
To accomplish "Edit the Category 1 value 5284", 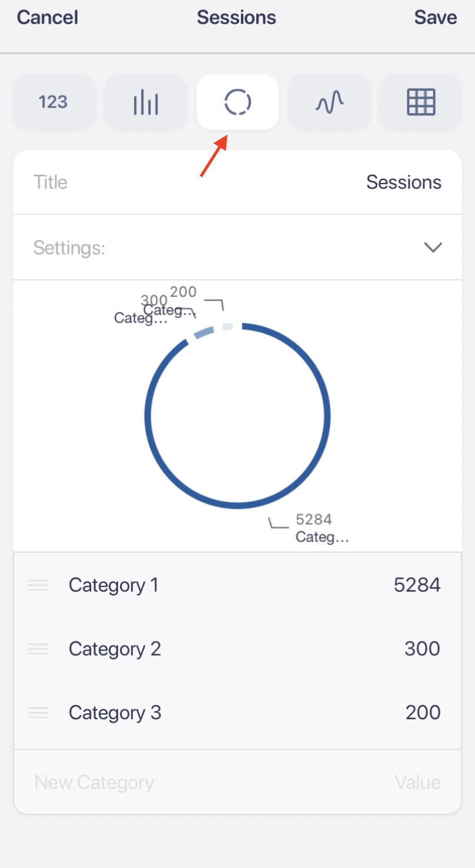I will (x=417, y=585).
